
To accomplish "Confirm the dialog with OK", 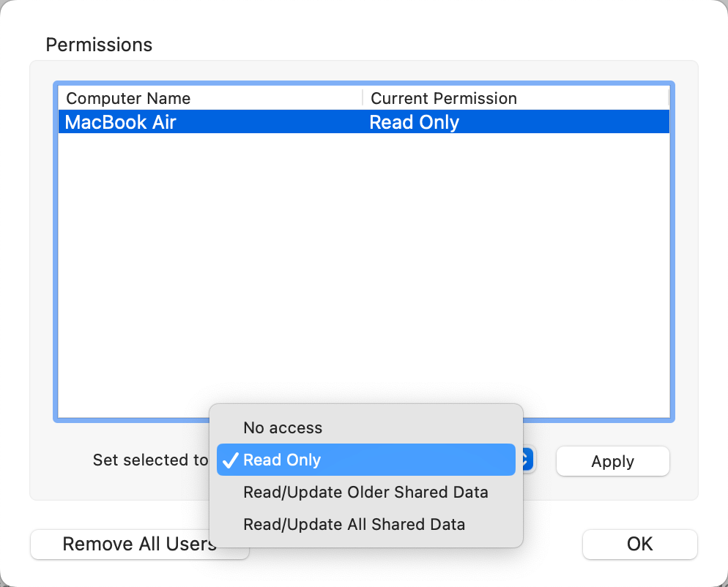I will click(639, 545).
